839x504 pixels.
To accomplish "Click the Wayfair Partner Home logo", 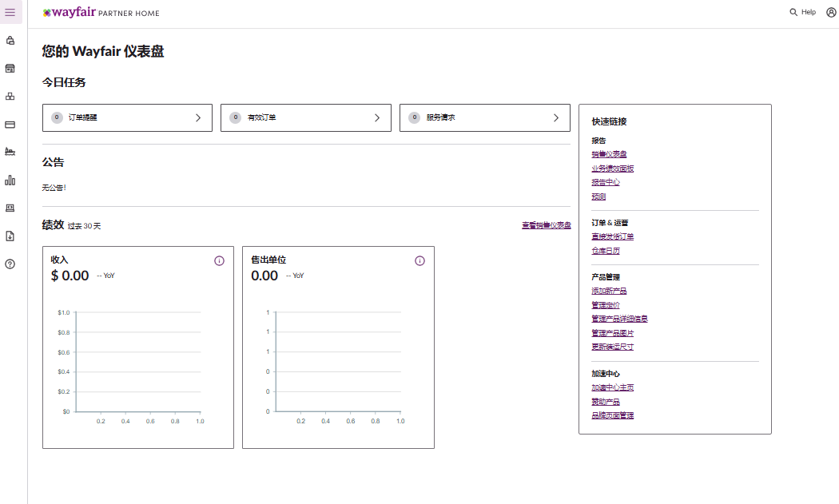I will click(101, 13).
